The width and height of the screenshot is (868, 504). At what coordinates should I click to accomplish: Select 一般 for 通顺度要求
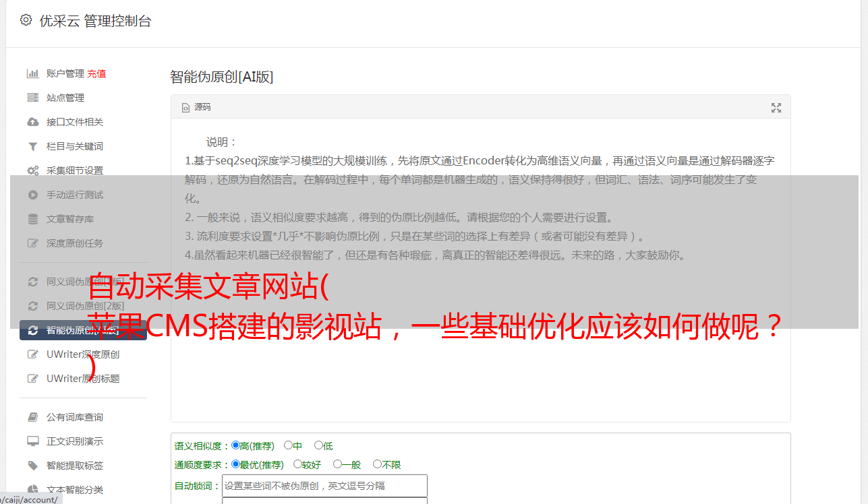click(337, 464)
